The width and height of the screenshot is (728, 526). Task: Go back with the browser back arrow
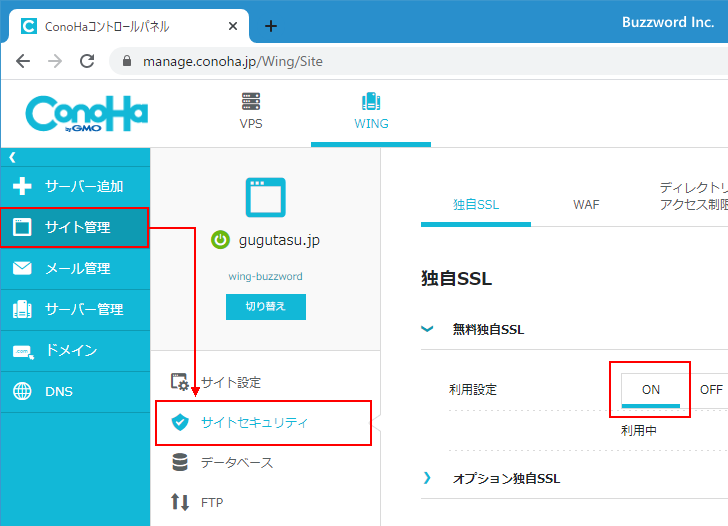tap(23, 61)
